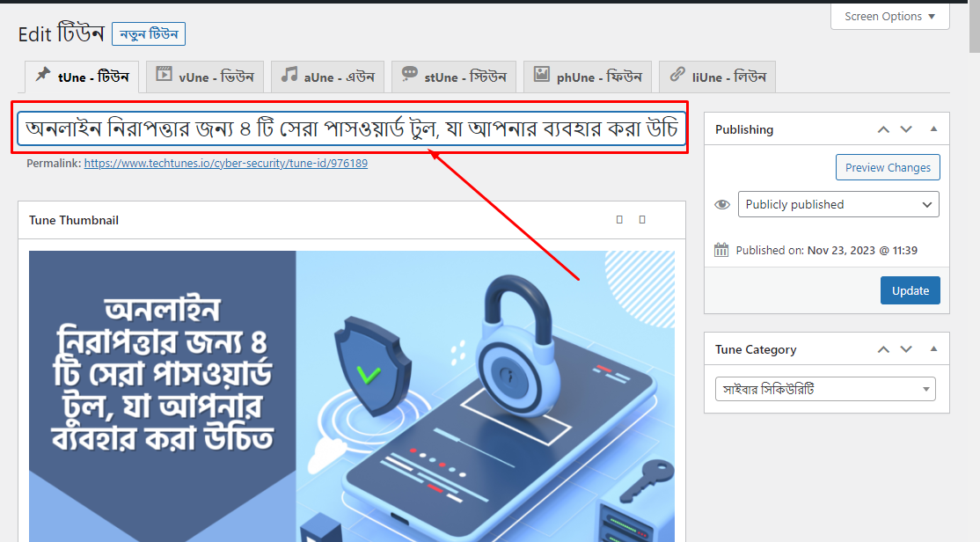Image resolution: width=980 pixels, height=542 pixels.
Task: Collapse the Tune Category panel
Action: click(933, 348)
